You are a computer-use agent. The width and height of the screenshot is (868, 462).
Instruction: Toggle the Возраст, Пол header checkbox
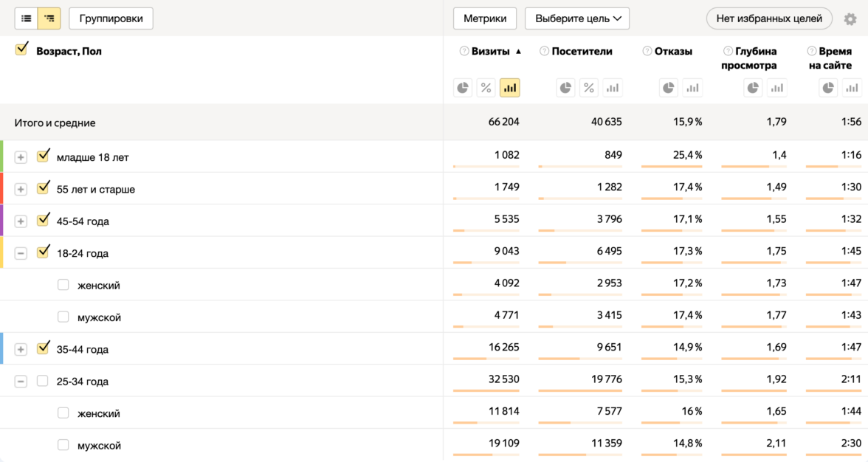[x=21, y=49]
